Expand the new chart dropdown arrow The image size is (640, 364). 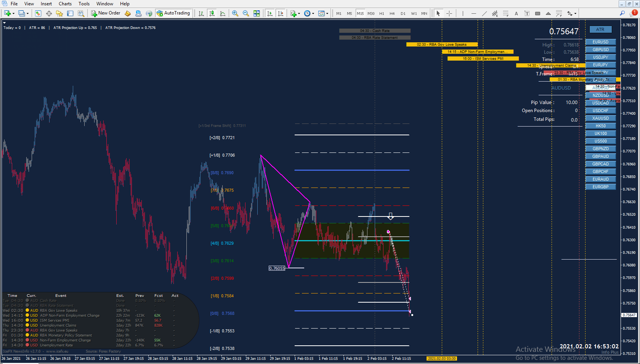pos(13,14)
